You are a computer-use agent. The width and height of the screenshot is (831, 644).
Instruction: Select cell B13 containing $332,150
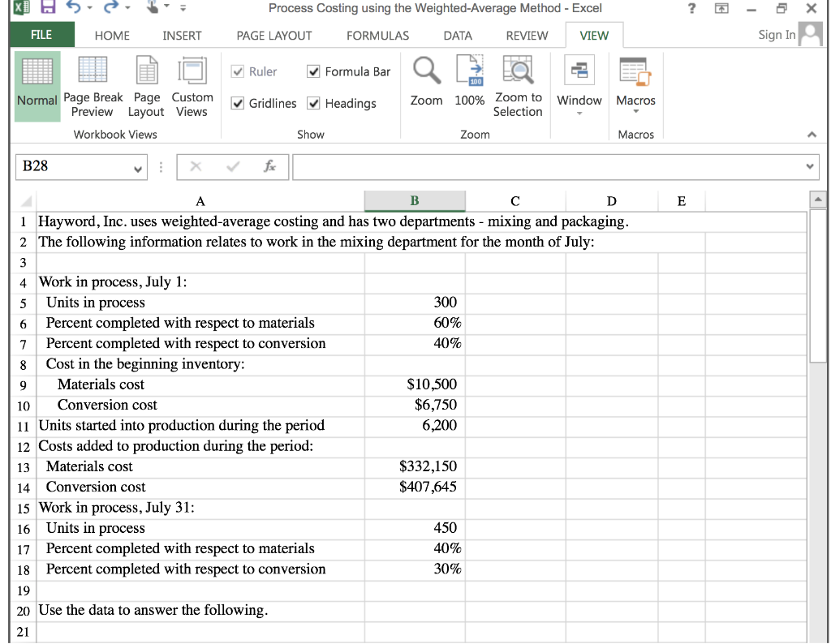click(415, 466)
